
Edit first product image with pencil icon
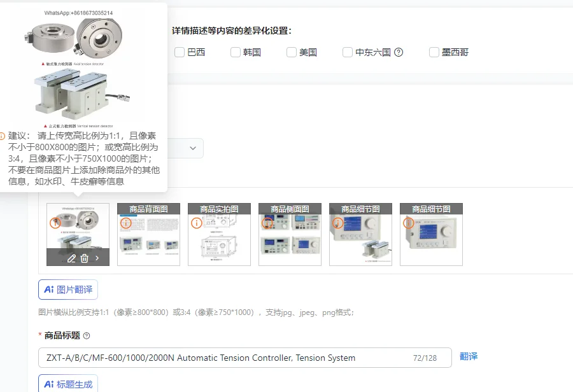(71, 258)
